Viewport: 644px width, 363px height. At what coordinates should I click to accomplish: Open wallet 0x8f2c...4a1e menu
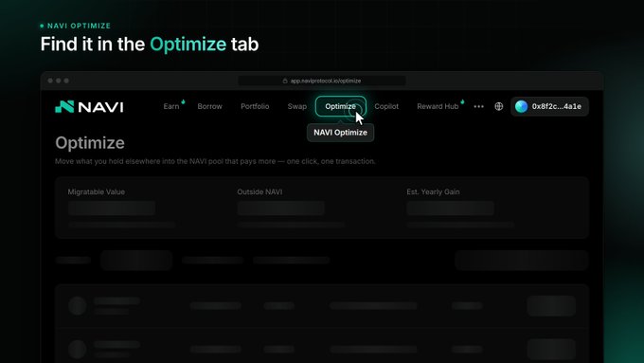click(549, 106)
